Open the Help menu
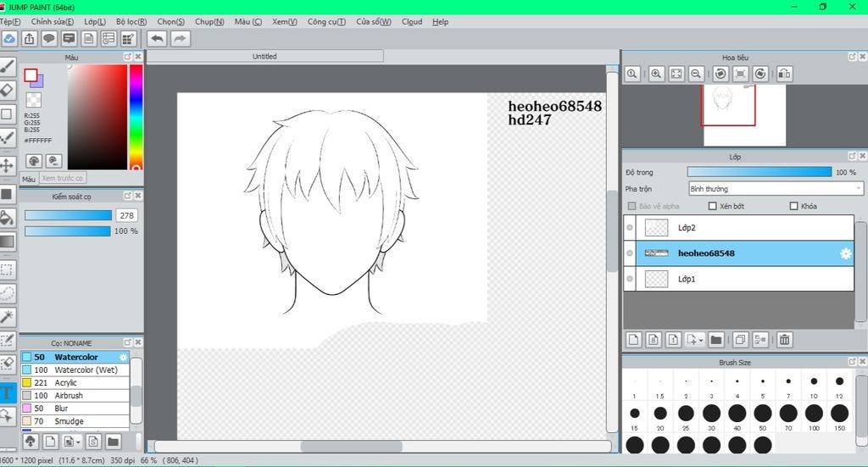The height and width of the screenshot is (467, 868). coord(440,21)
